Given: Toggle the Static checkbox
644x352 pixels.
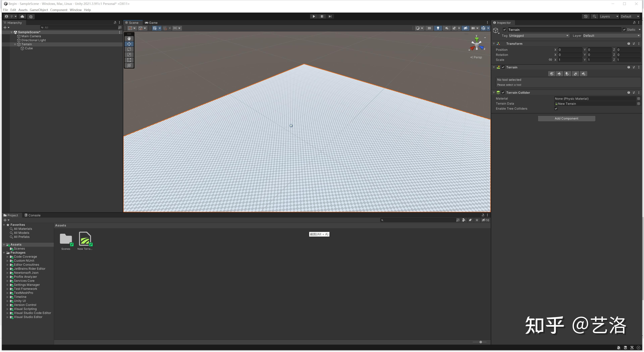Looking at the screenshot, I should coord(624,30).
